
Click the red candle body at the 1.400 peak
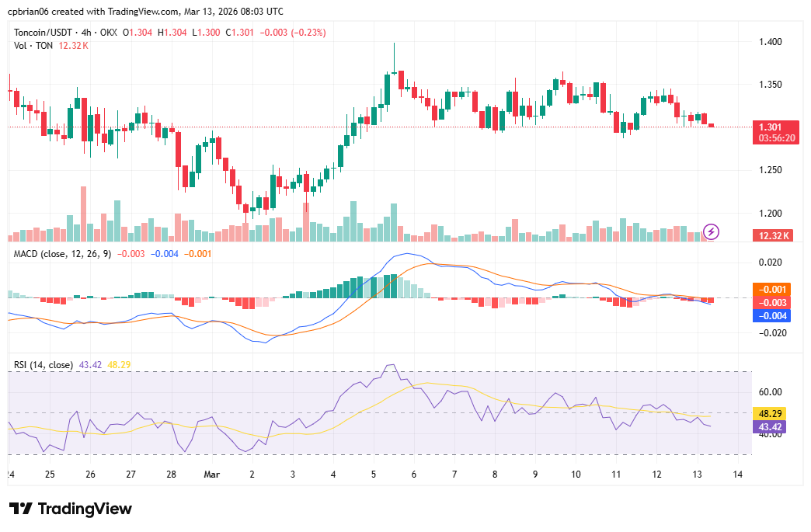(x=402, y=79)
